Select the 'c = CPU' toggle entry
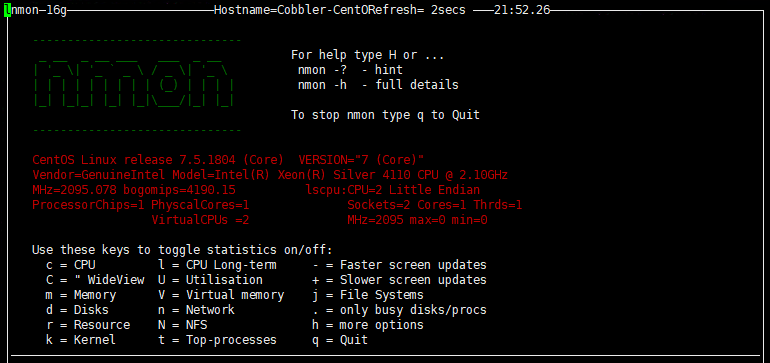This screenshot has width=770, height=363. (x=71, y=265)
